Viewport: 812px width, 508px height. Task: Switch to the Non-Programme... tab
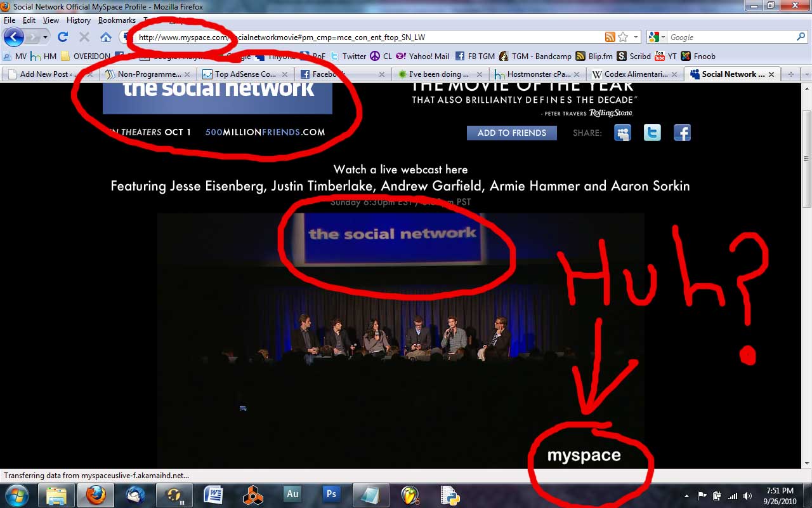tap(148, 74)
